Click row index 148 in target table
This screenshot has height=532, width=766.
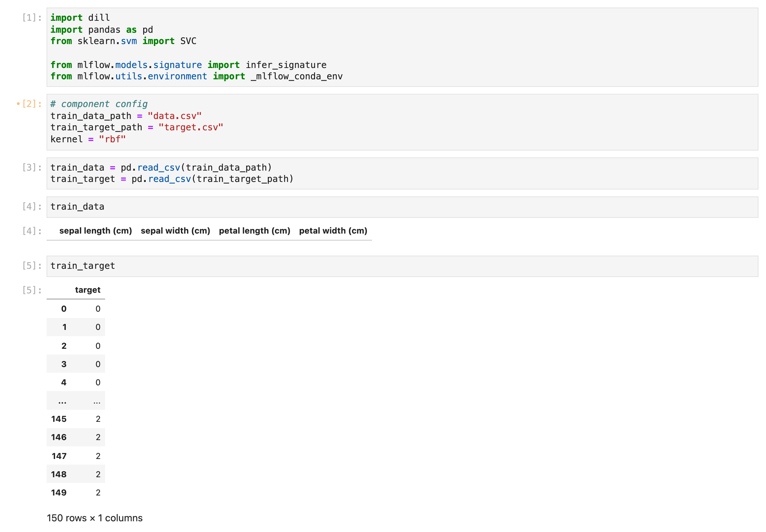59,474
